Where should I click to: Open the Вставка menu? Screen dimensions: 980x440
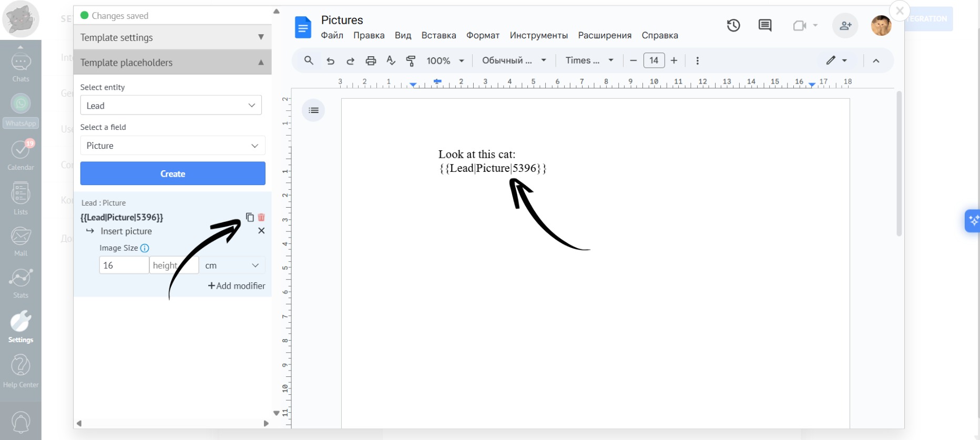[x=438, y=35]
